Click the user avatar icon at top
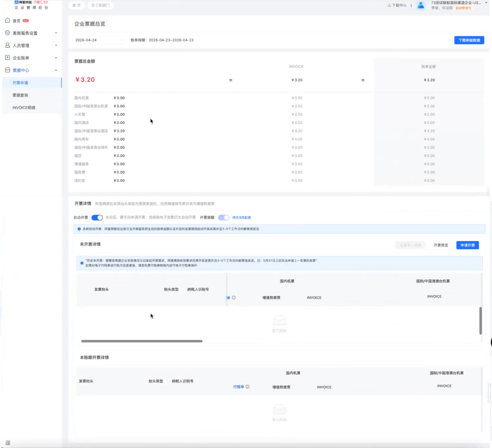492x448 pixels. (421, 5)
